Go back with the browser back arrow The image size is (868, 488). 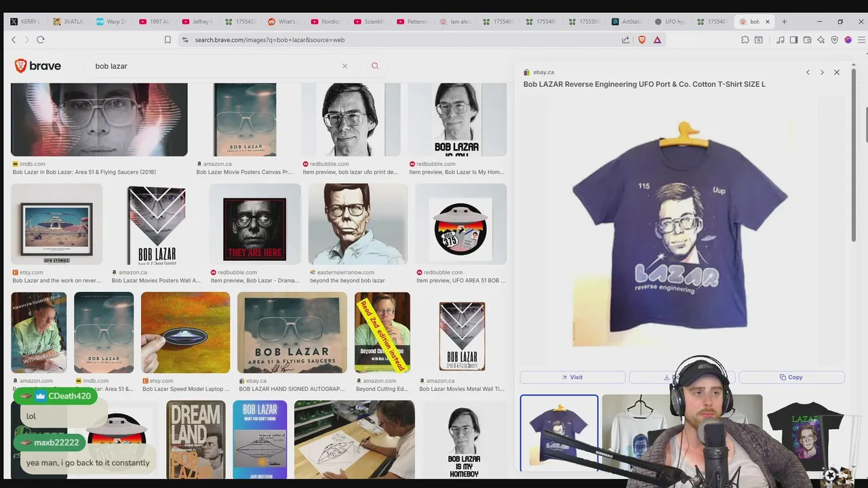tap(14, 40)
